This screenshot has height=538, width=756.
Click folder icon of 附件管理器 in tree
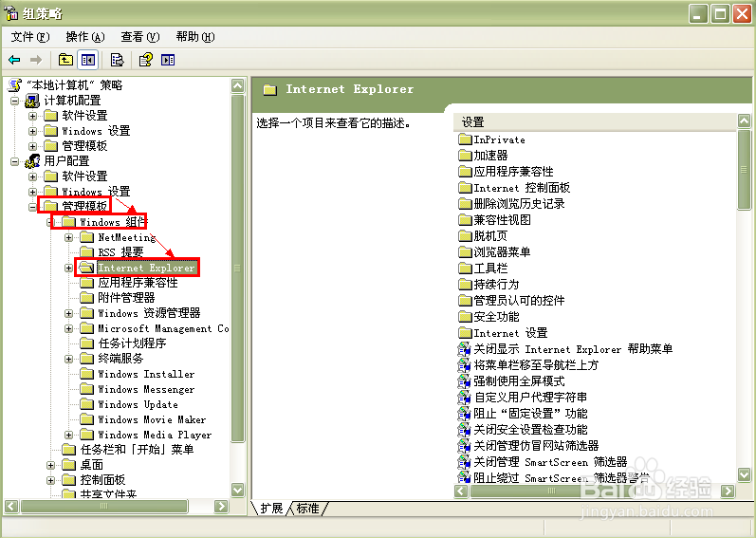(x=86, y=297)
